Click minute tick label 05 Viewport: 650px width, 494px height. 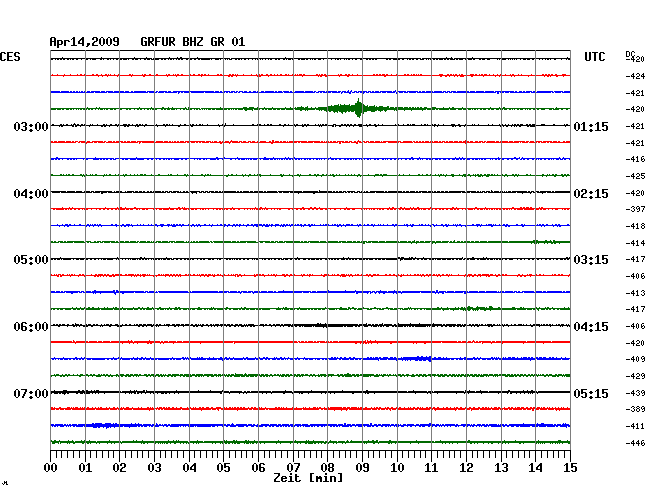coord(223,468)
